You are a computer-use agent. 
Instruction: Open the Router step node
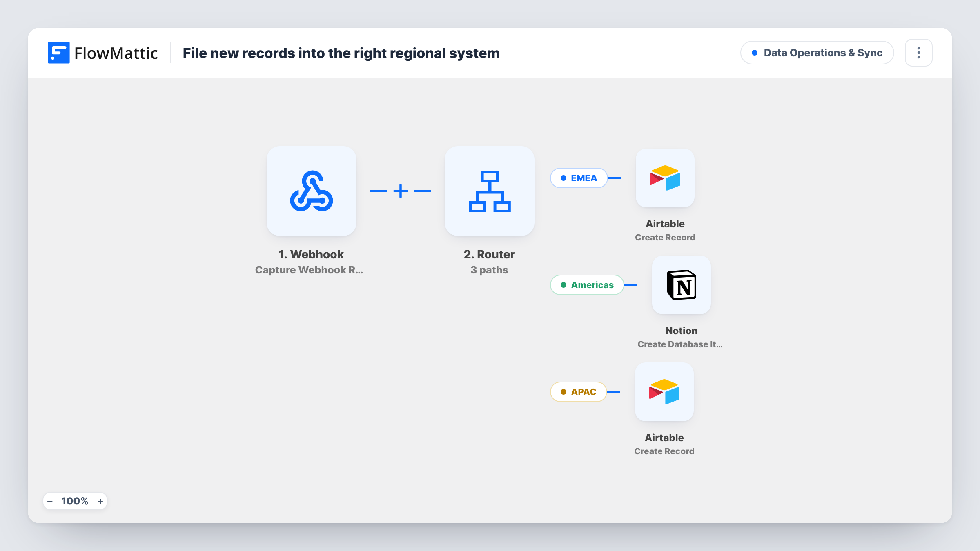point(490,191)
